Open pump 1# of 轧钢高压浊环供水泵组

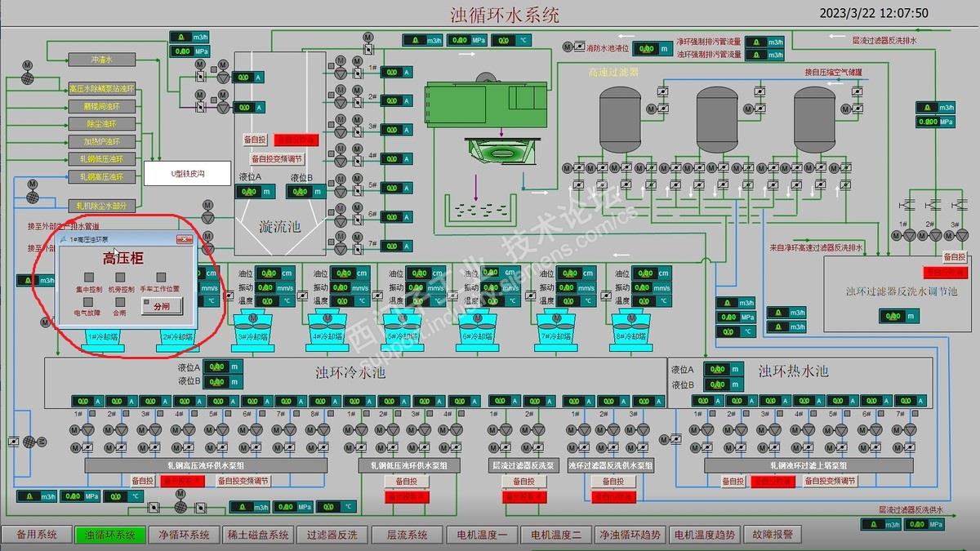[x=87, y=429]
